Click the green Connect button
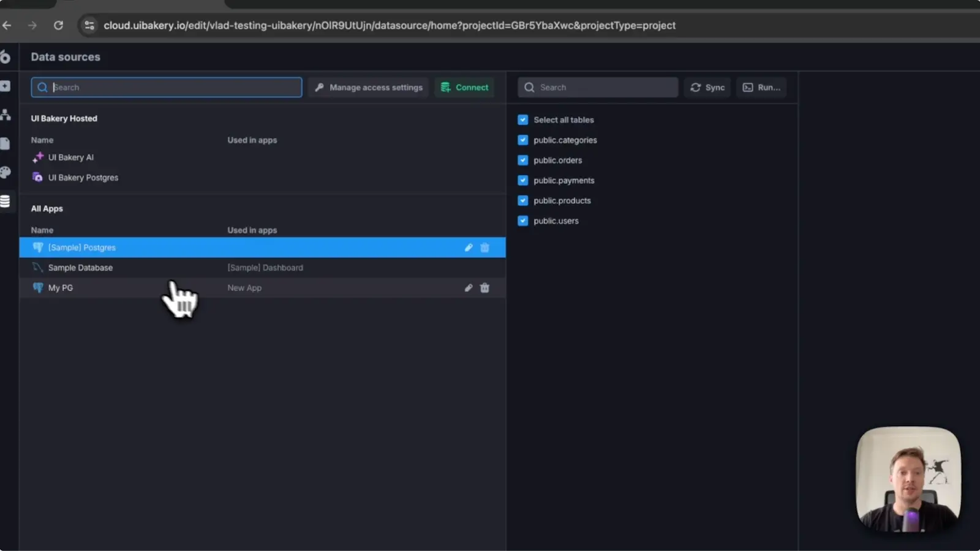The height and width of the screenshot is (551, 980). [x=465, y=87]
